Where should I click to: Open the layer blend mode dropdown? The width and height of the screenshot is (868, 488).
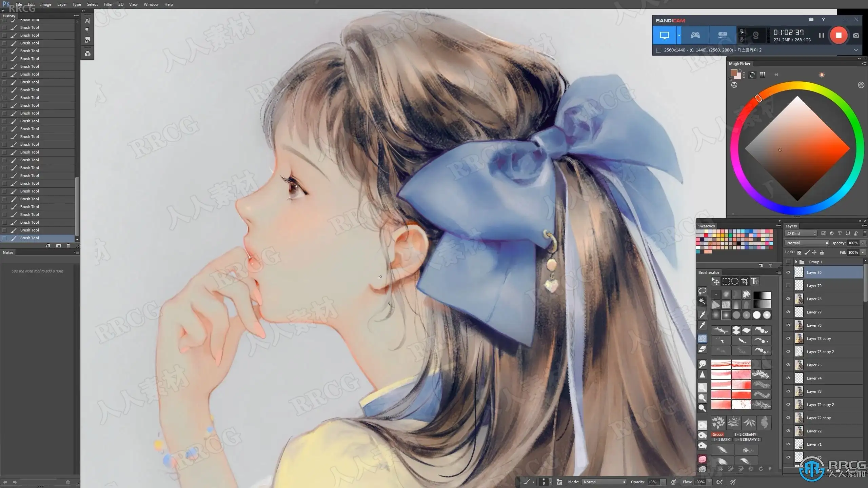[x=807, y=243]
